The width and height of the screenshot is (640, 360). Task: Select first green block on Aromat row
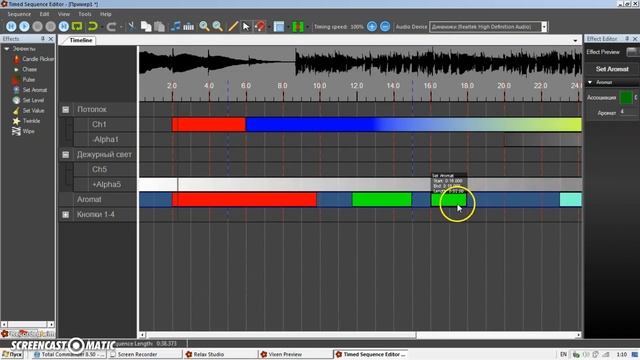(382, 200)
